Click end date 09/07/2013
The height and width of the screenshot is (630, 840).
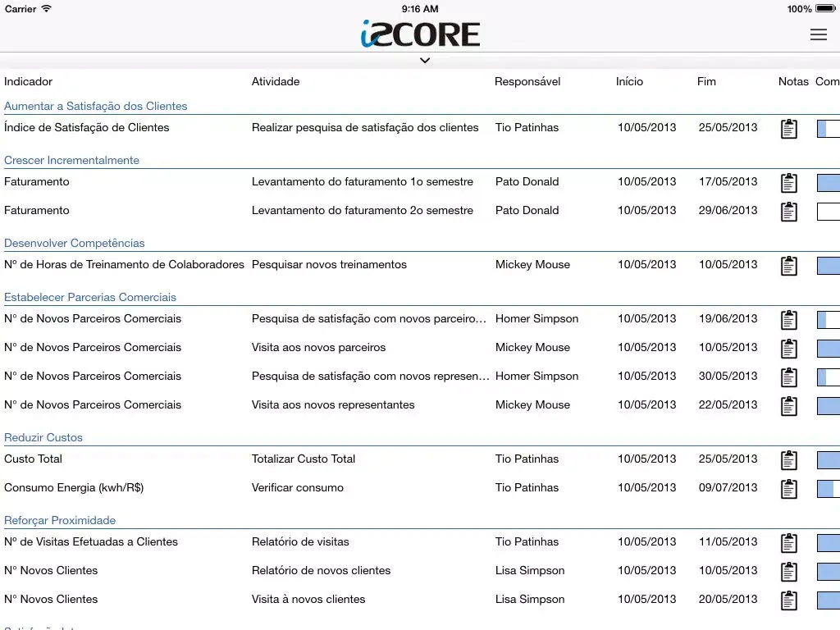point(728,488)
